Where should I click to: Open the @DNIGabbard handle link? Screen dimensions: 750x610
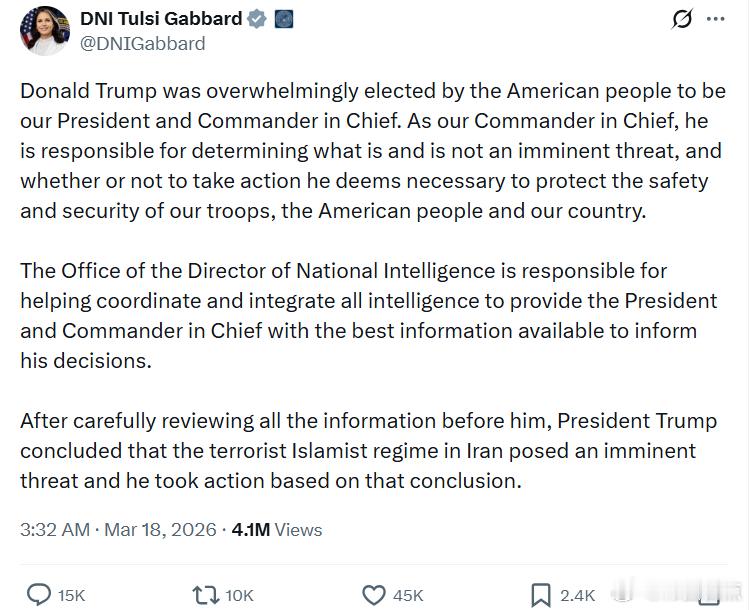pyautogui.click(x=143, y=43)
